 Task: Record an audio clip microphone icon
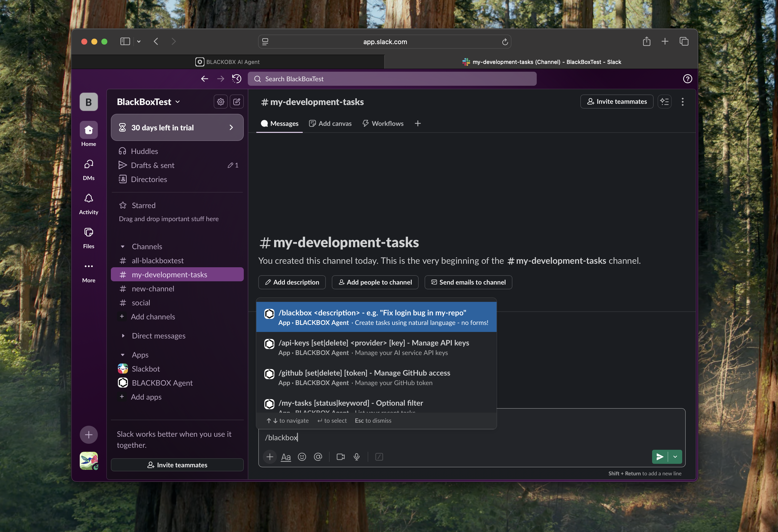tap(357, 457)
